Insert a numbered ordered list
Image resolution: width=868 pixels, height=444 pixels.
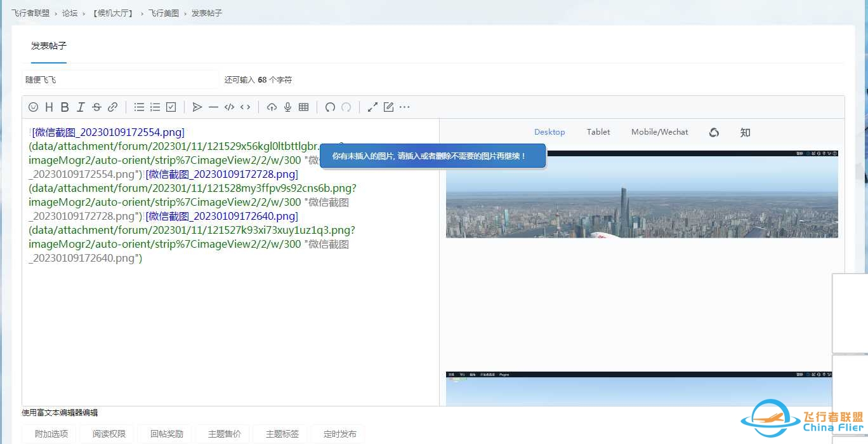coord(155,107)
